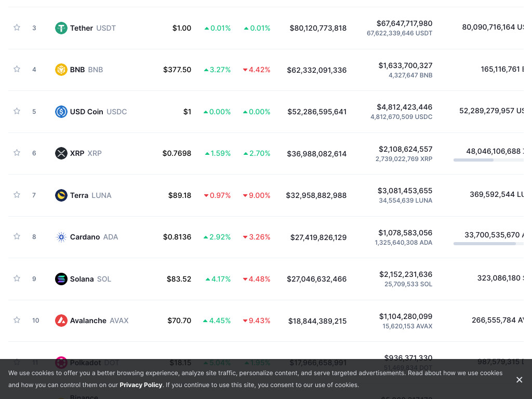Image resolution: width=532 pixels, height=399 pixels.
Task: Click Solana 24h change 4.17%
Action: tap(218, 279)
